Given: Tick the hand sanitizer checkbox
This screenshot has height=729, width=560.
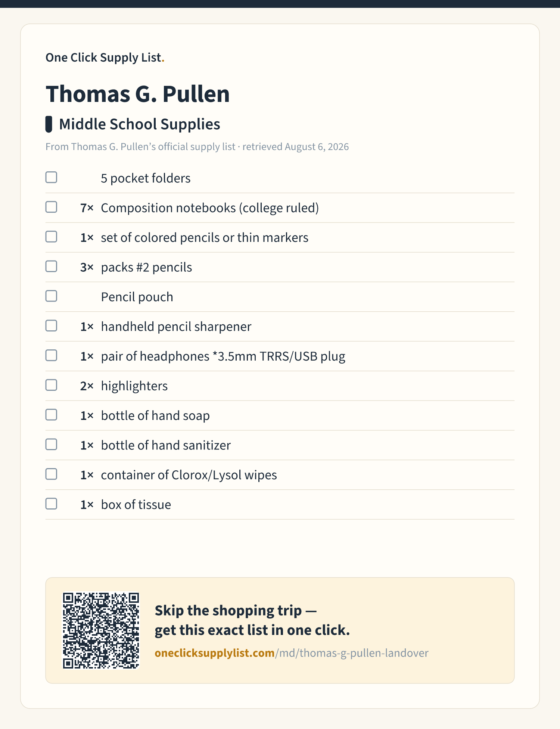Looking at the screenshot, I should click(51, 444).
